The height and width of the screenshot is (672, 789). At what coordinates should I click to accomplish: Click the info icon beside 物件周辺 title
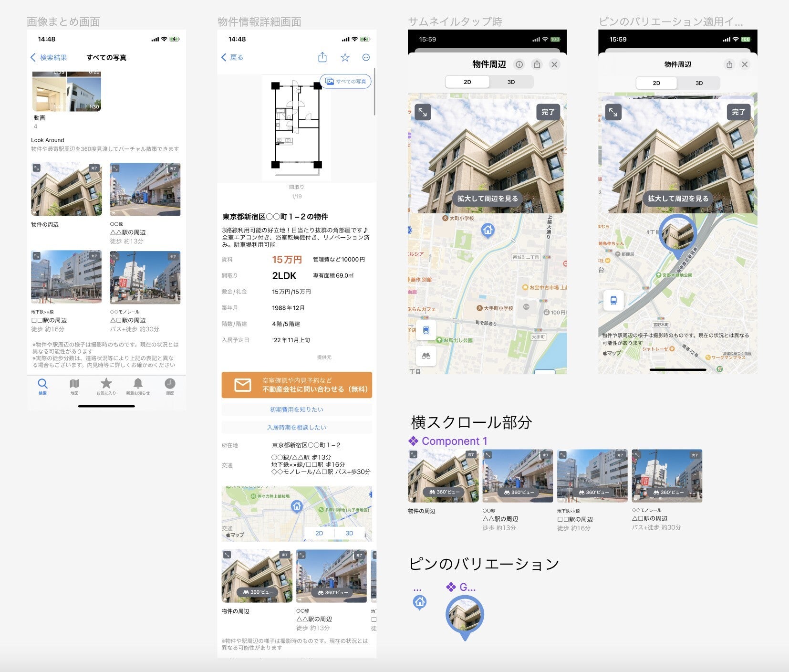click(519, 64)
